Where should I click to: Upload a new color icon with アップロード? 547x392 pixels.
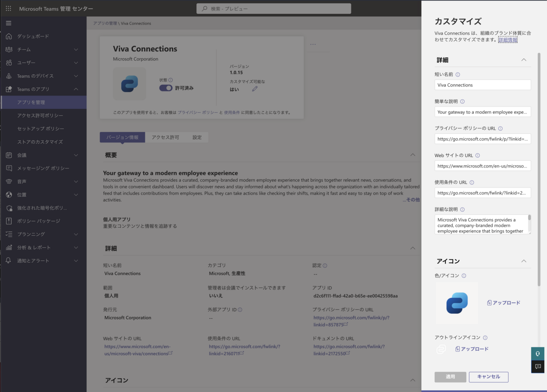(503, 303)
